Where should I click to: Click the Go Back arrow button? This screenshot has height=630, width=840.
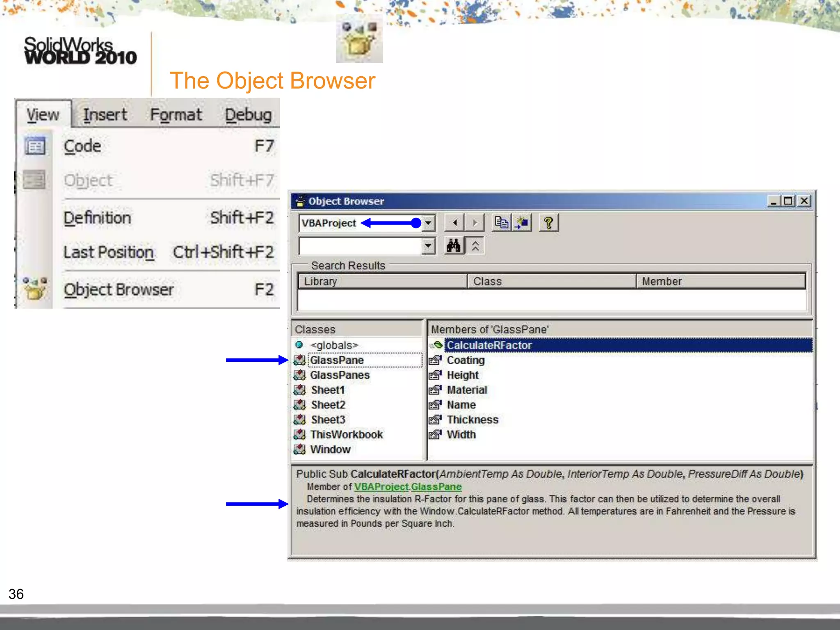(454, 223)
